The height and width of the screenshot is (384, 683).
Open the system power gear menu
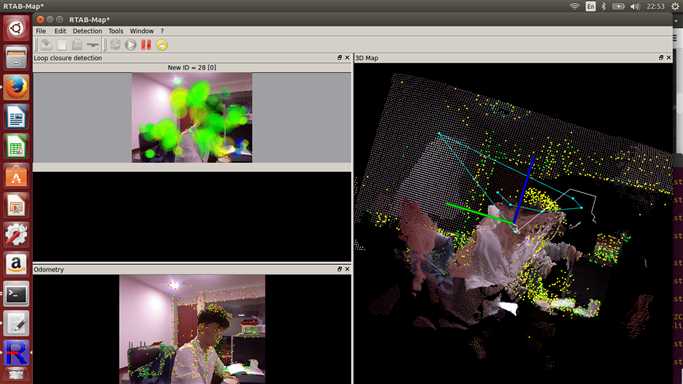tap(676, 6)
